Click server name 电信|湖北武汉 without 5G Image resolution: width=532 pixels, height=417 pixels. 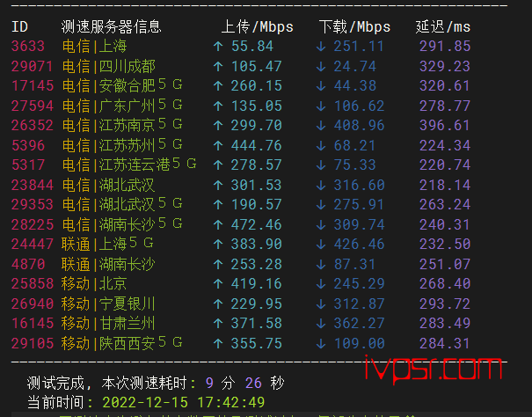coord(108,185)
